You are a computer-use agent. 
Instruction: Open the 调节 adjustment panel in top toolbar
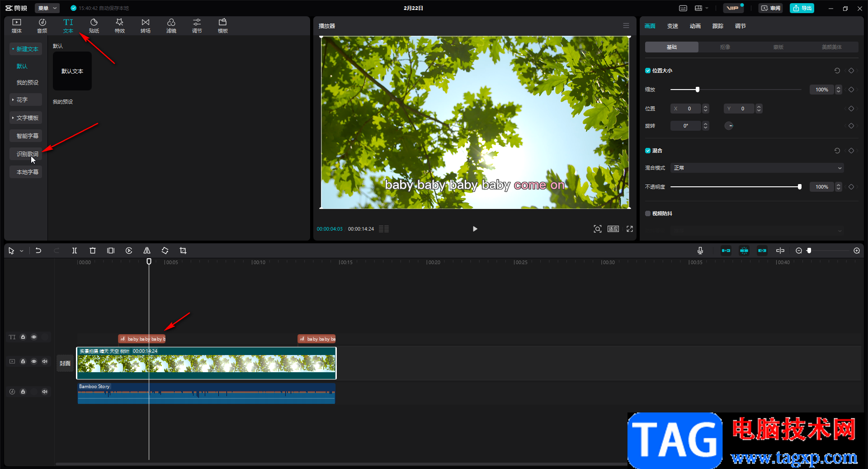(197, 26)
